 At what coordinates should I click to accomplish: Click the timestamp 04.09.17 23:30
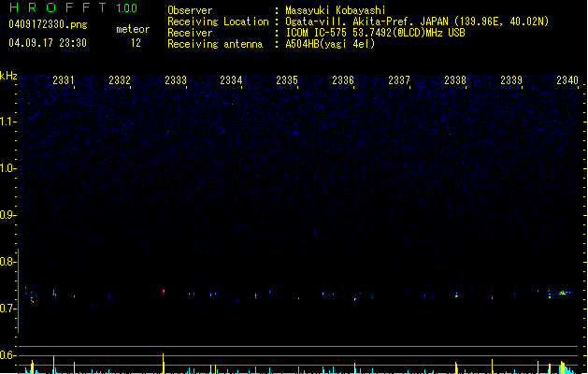(48, 43)
